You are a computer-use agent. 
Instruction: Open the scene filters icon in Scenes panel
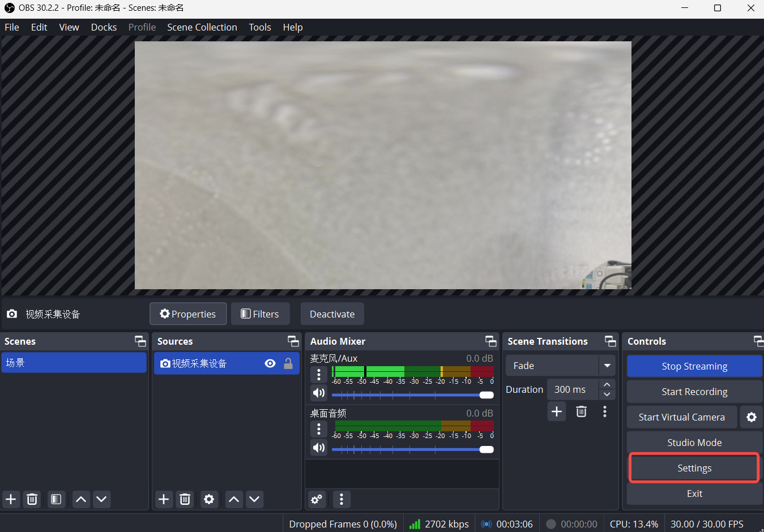click(56, 499)
